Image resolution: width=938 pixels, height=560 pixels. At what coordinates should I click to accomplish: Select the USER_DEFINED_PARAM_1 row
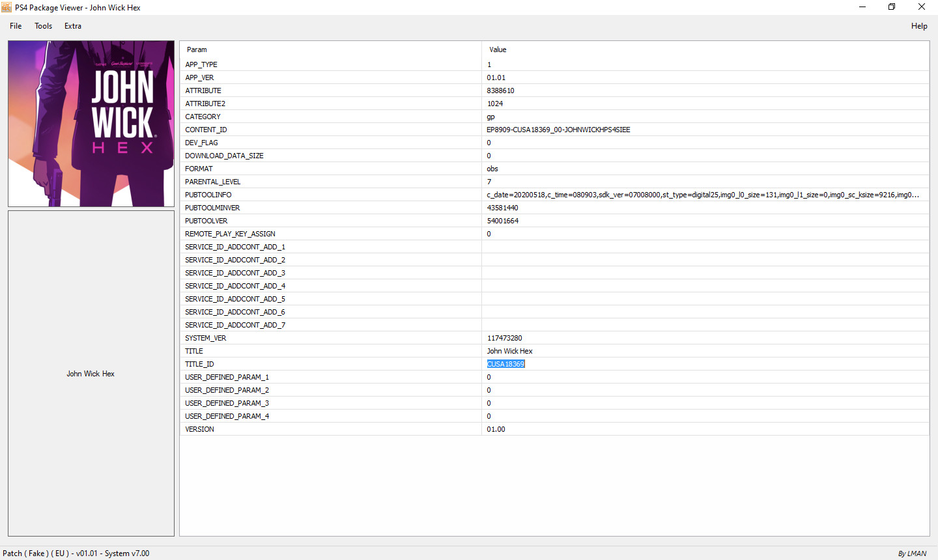click(554, 377)
